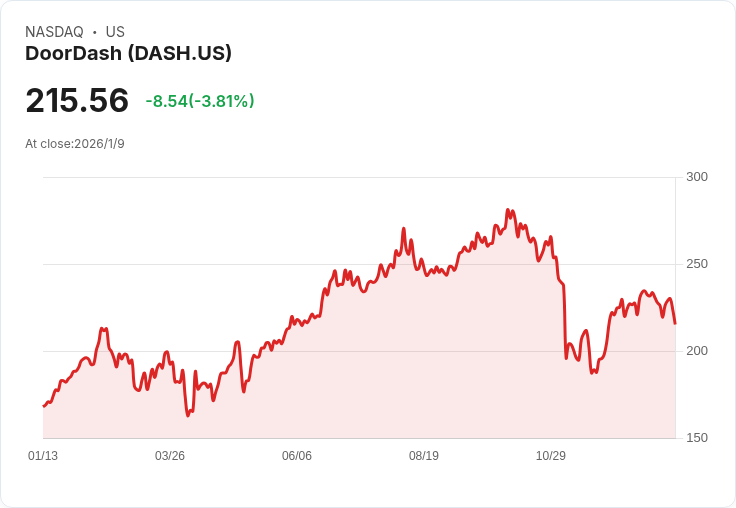The width and height of the screenshot is (736, 508).
Task: Select the US market label
Action: tap(115, 32)
